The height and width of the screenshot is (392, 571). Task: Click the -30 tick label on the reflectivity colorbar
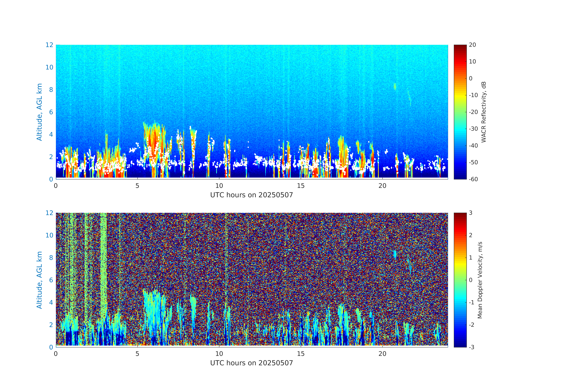tap(473, 129)
